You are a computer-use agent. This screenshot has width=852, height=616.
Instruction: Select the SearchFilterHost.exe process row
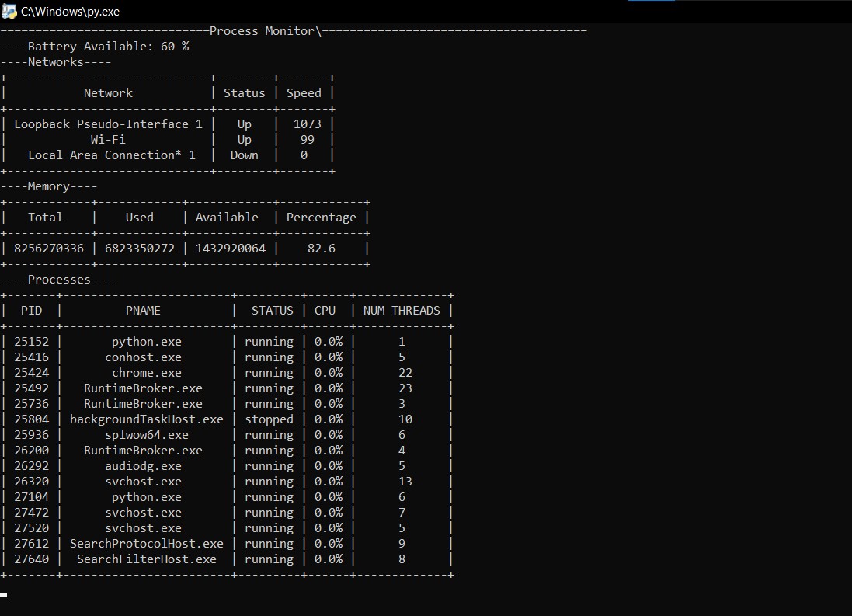146,559
